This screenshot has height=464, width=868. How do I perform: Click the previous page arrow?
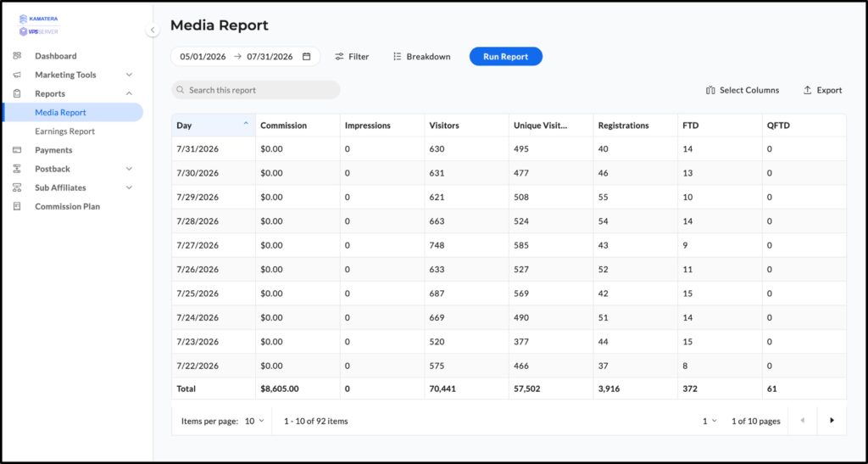point(802,421)
